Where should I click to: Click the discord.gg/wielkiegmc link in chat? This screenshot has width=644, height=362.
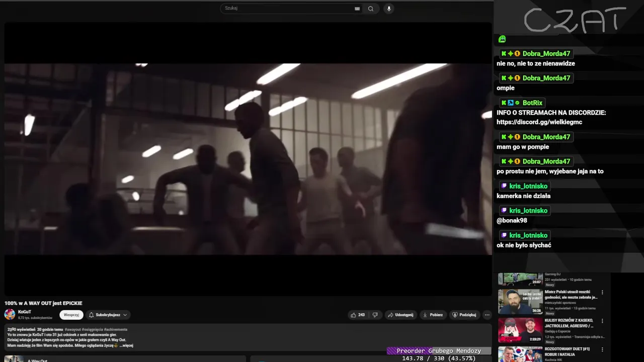click(x=539, y=122)
